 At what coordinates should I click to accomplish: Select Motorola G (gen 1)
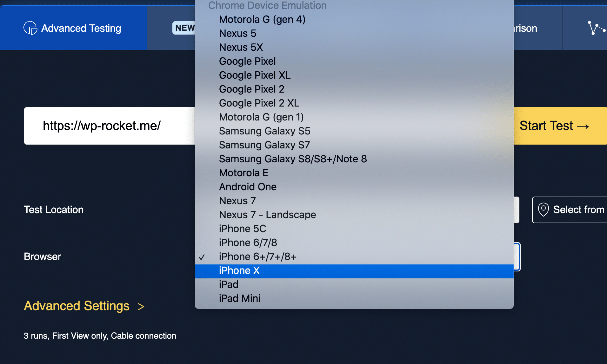click(x=354, y=117)
